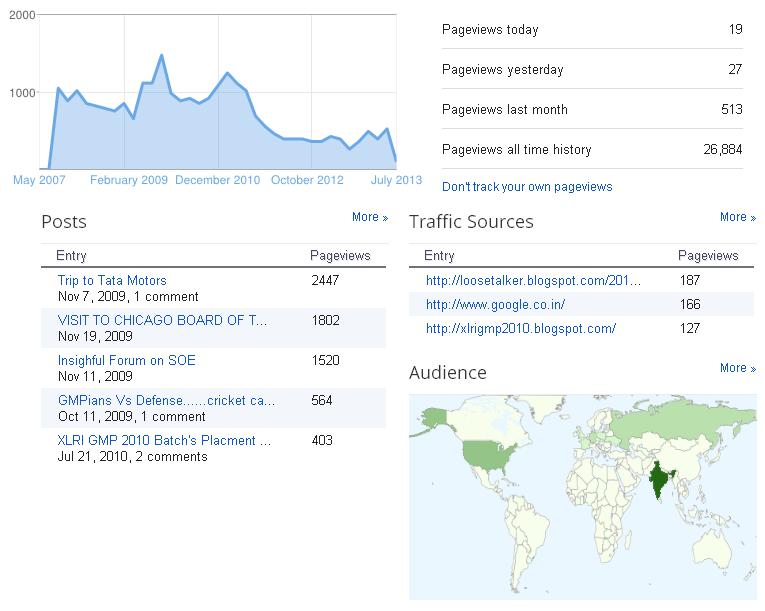Image resolution: width=765 pixels, height=611 pixels.
Task: Click the Pageviews column header in Traffic Sources
Action: click(x=708, y=255)
